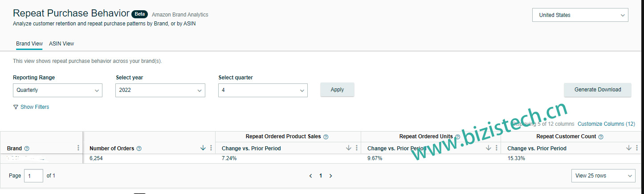The height and width of the screenshot is (194, 644).
Task: Open Repeat Customer Count column options menu
Action: click(637, 148)
